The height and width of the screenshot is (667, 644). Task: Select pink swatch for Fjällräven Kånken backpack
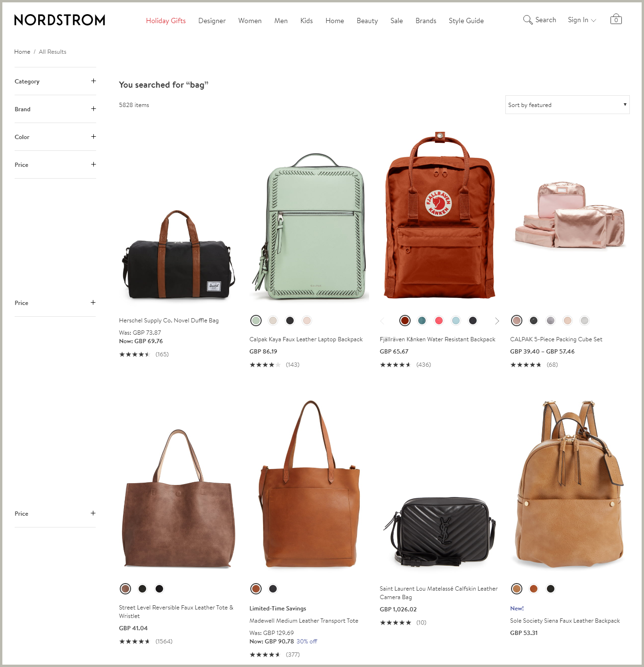coord(439,321)
